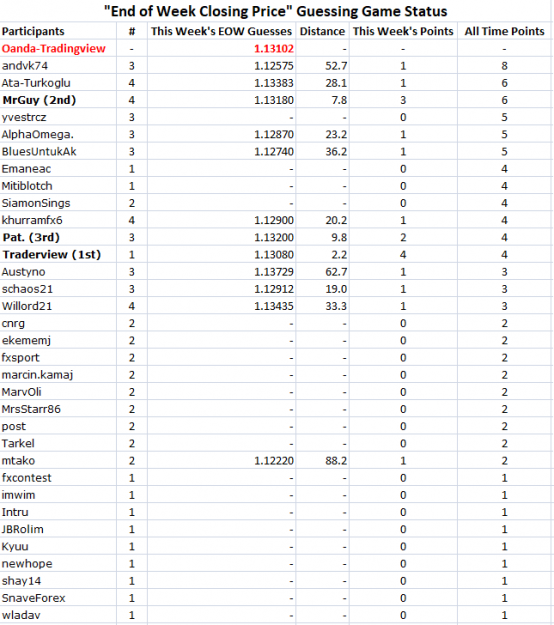Viewport: 554px width, 625px height.
Task: Select the MrGuy (2nd) cell
Action: coord(39,100)
